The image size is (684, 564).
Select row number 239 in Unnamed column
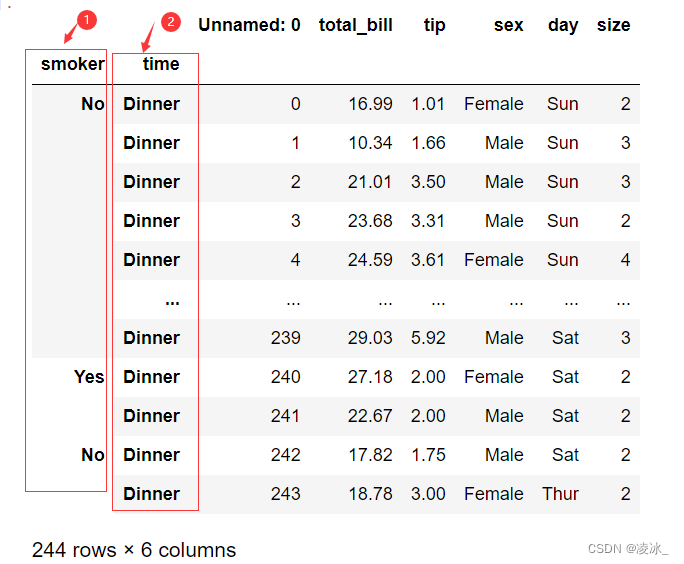(286, 338)
